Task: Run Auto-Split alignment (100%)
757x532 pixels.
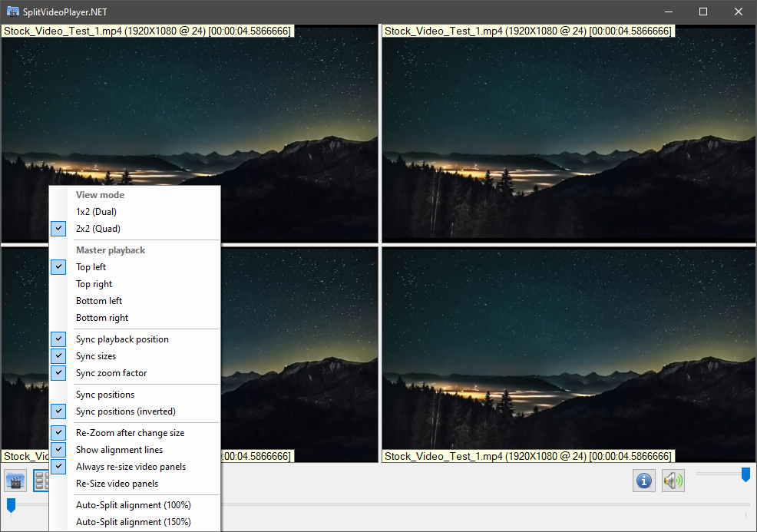Action: pos(134,505)
